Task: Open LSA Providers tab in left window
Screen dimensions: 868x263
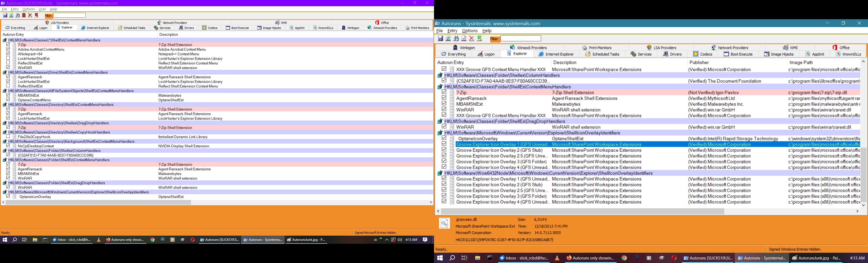Action: point(57,22)
